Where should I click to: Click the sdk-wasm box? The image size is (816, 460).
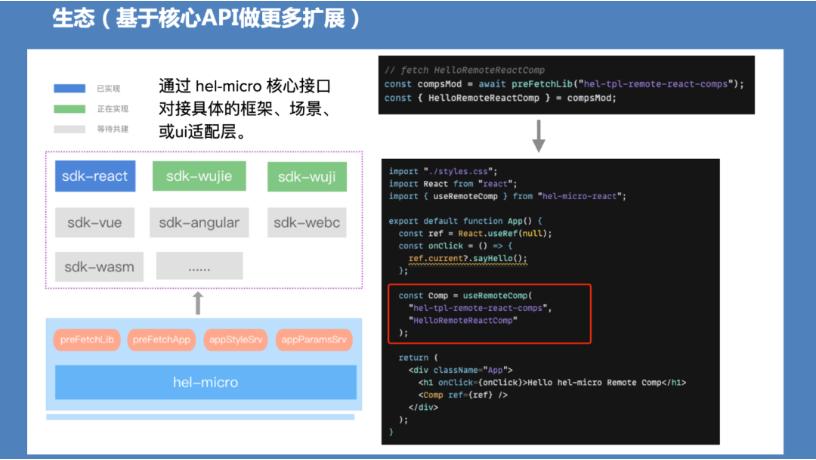coord(99,267)
